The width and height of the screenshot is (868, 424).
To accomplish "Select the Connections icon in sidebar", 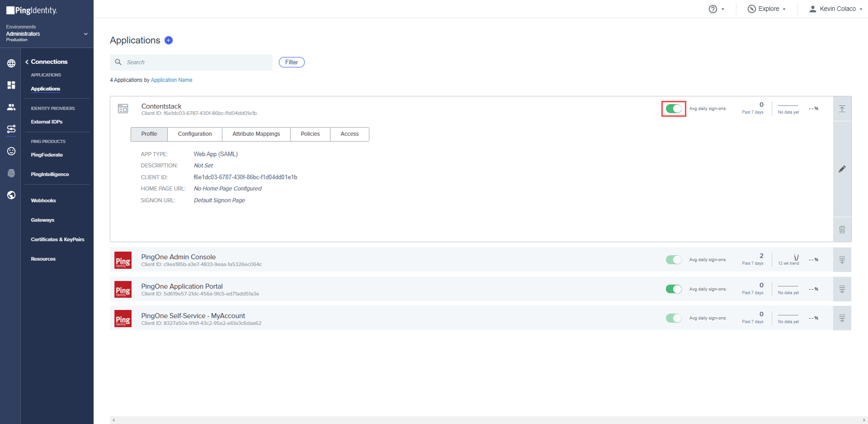I will [11, 129].
